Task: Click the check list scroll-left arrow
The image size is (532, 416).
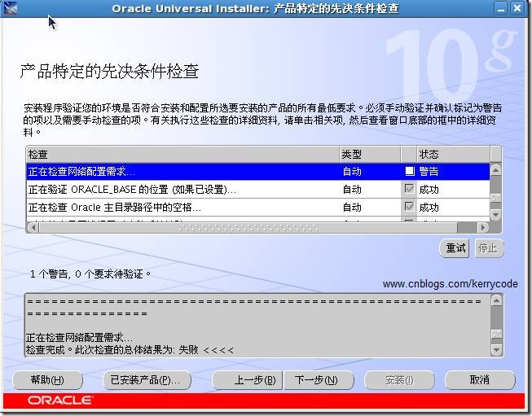Action: 33,227
